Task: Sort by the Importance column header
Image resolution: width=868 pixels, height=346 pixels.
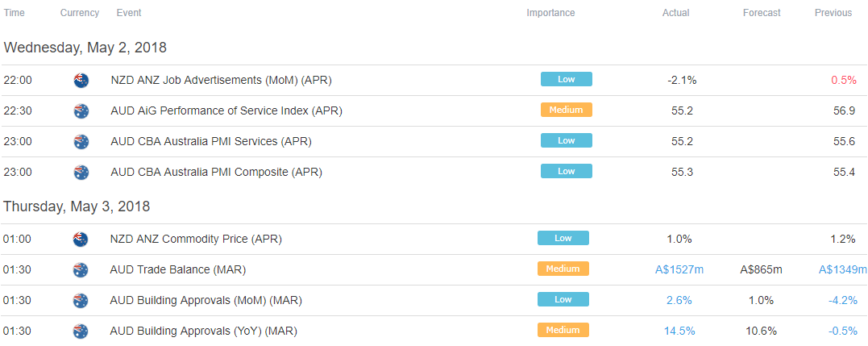Action: coord(550,13)
